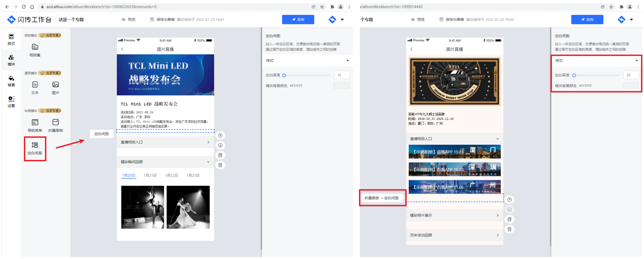Go back in right phone preview header
Screen dimensions: 644x259
click(412, 49)
